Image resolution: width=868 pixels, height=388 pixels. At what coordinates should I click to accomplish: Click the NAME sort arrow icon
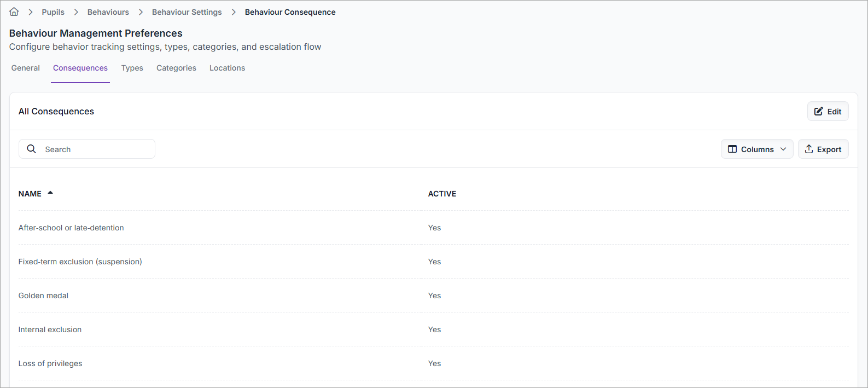click(50, 193)
